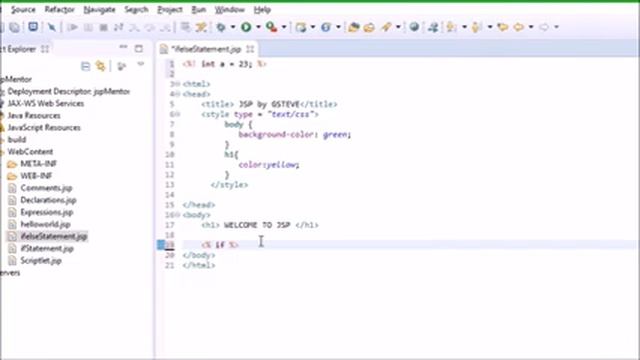Open the Source menu

pos(23,9)
